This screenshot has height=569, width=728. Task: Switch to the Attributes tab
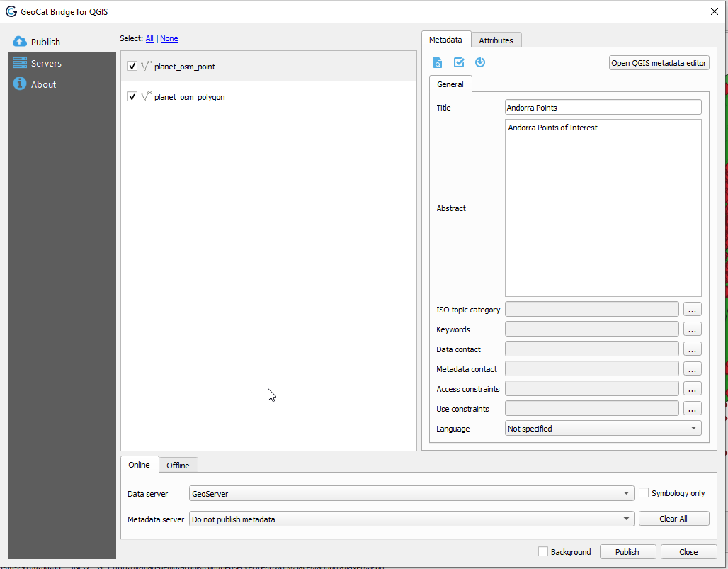pos(496,40)
